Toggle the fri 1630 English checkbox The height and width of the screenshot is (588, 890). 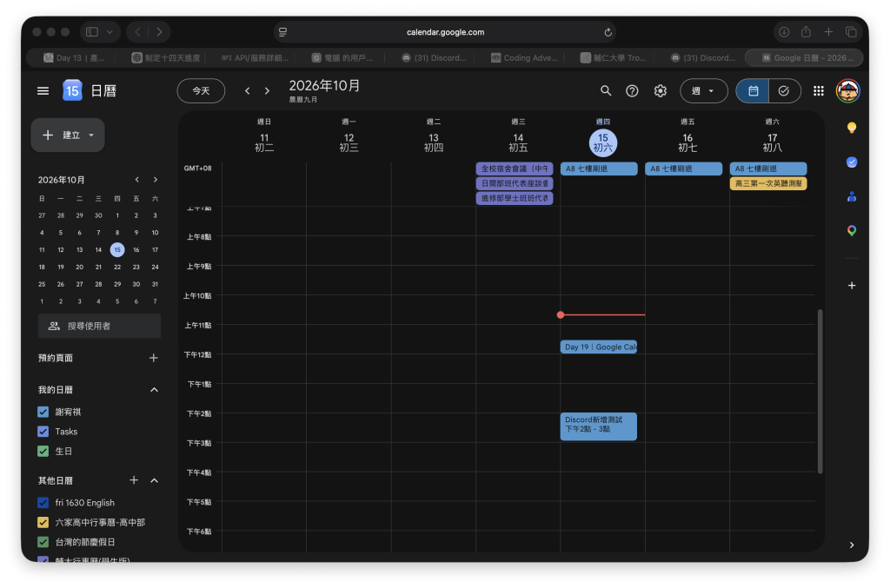[x=43, y=503]
